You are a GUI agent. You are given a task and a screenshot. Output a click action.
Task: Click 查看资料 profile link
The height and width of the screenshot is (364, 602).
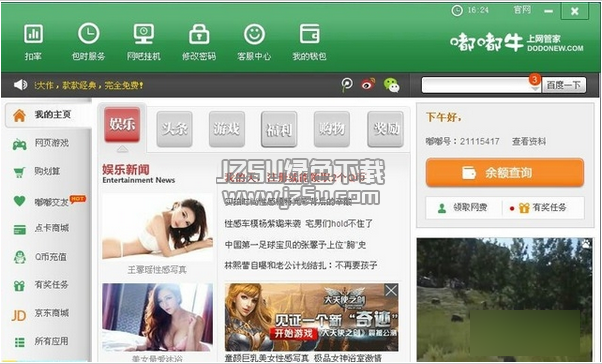pyautogui.click(x=529, y=141)
